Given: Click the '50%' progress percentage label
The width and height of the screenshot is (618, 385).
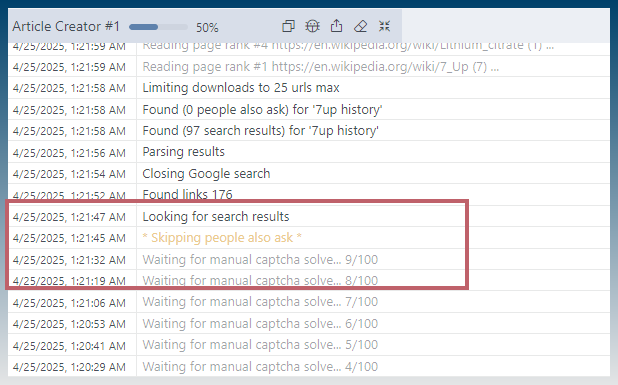Looking at the screenshot, I should click(207, 27).
